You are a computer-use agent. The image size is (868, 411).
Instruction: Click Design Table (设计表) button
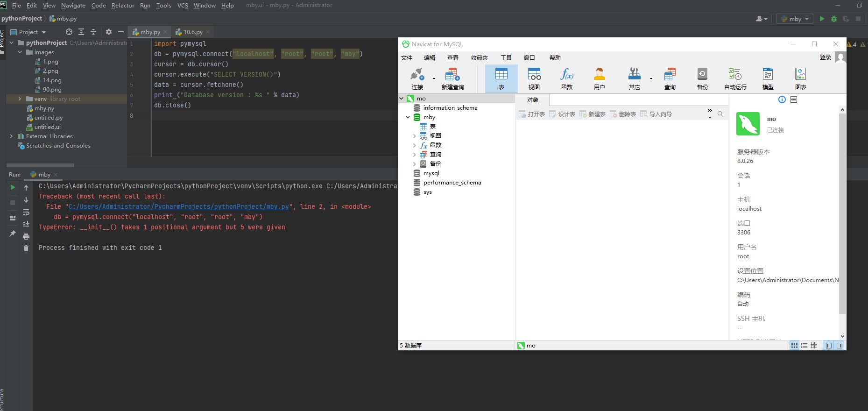[562, 114]
